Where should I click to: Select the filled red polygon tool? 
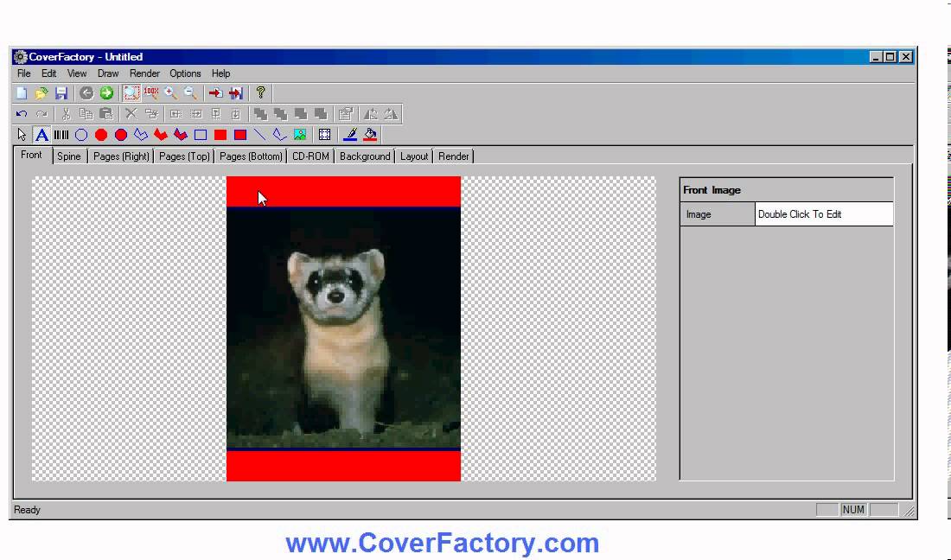coord(161,135)
